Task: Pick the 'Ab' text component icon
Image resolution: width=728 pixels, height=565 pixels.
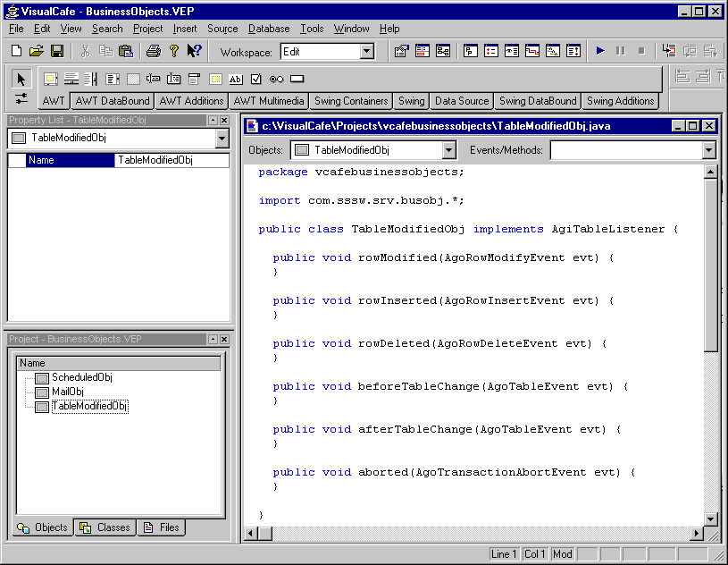Action: (236, 80)
